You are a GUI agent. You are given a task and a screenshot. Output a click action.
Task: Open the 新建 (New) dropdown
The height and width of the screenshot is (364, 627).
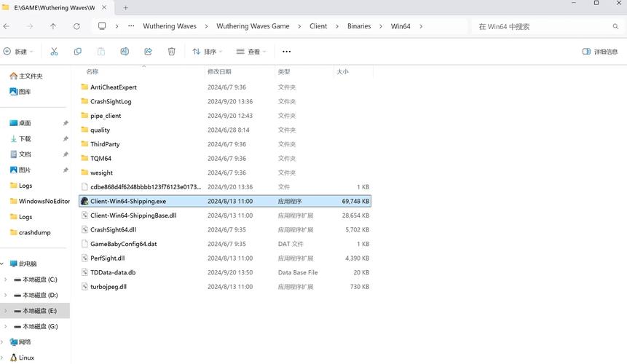click(18, 52)
